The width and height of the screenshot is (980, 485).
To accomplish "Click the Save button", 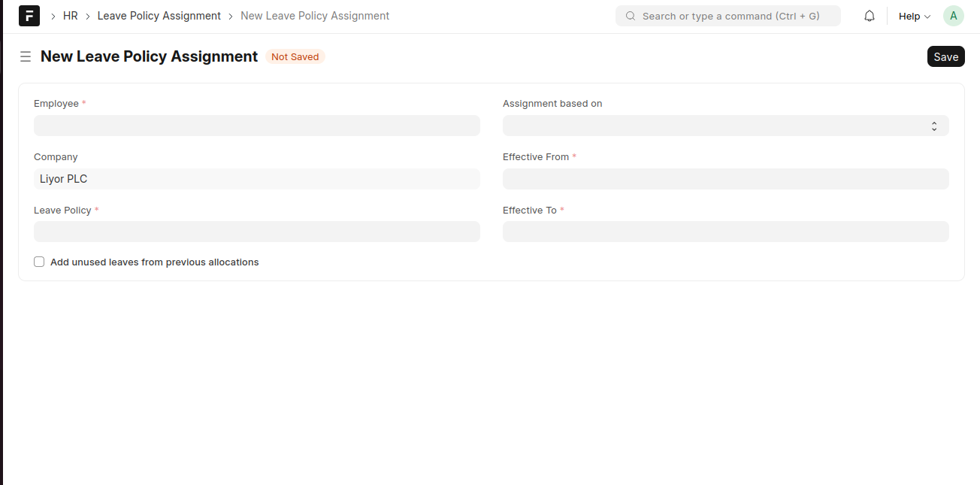I will pos(945,56).
